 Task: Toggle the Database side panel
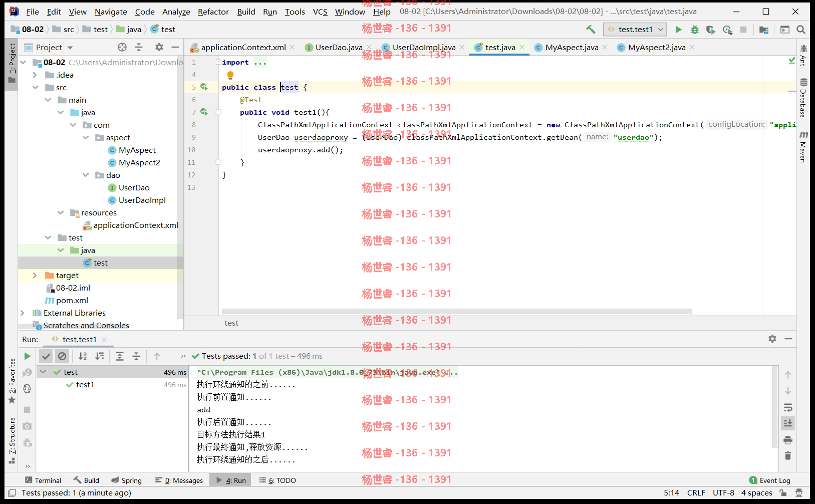pos(803,98)
